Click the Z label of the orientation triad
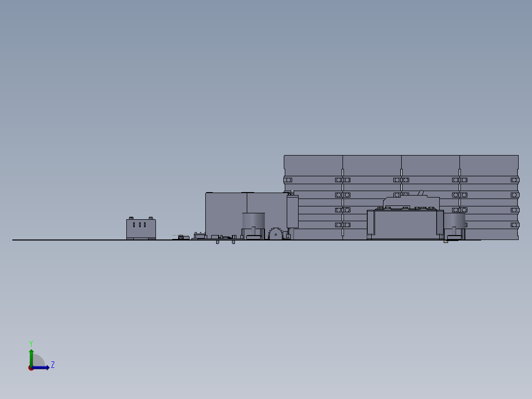 [x=53, y=365]
